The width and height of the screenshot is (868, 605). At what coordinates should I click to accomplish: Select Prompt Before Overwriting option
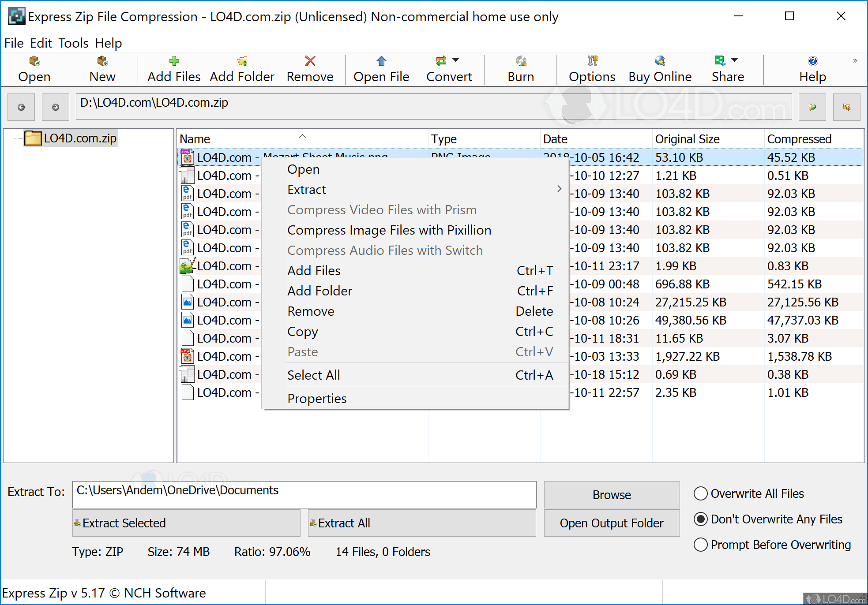(701, 545)
